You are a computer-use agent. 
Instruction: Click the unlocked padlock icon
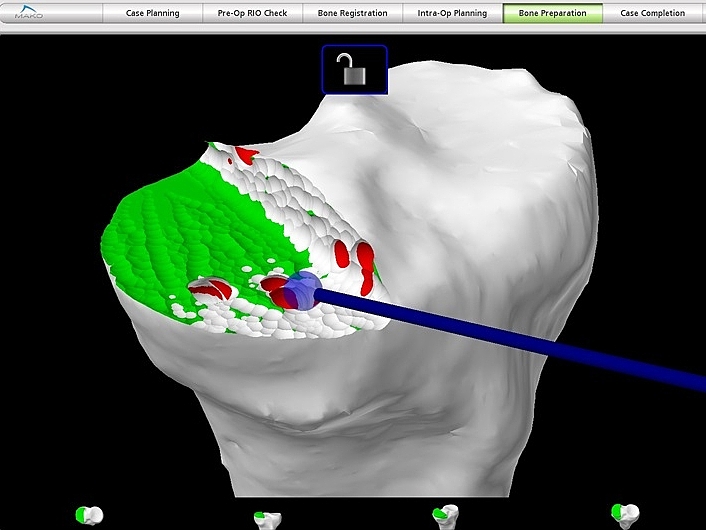coord(354,70)
